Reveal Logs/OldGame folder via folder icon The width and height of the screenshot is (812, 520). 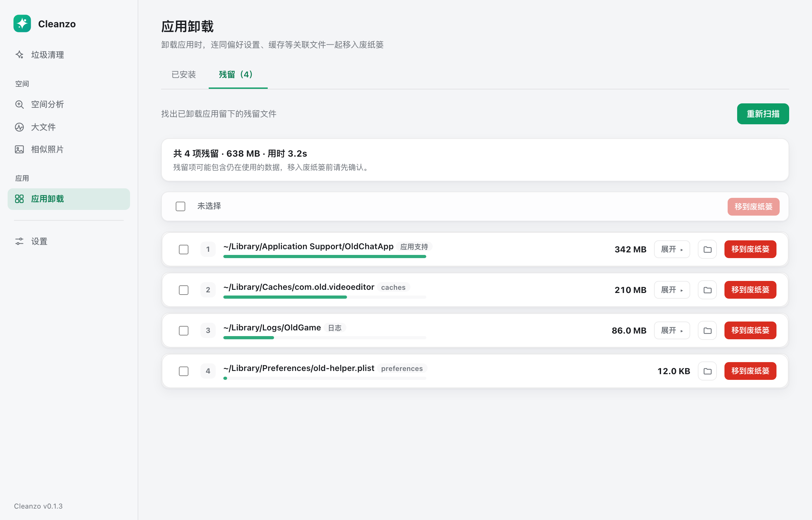pos(707,331)
